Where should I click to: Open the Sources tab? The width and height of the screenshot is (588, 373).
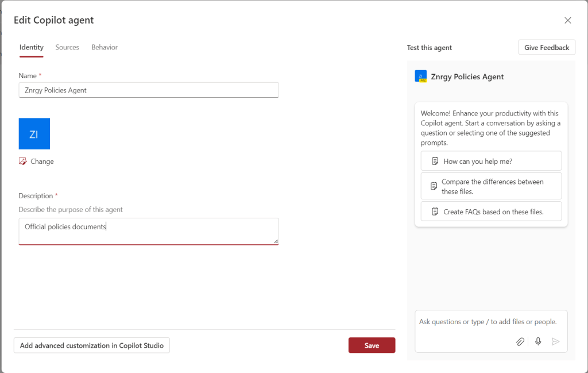pyautogui.click(x=67, y=47)
